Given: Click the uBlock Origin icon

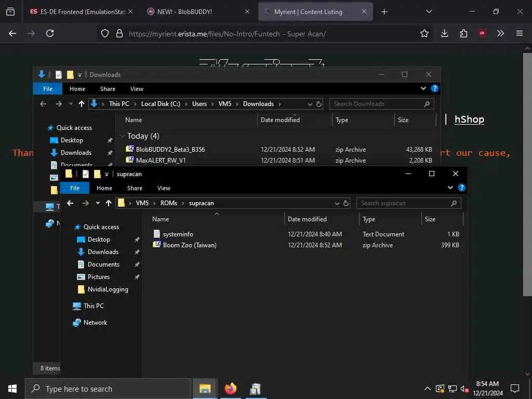Looking at the screenshot, I should 482,33.
